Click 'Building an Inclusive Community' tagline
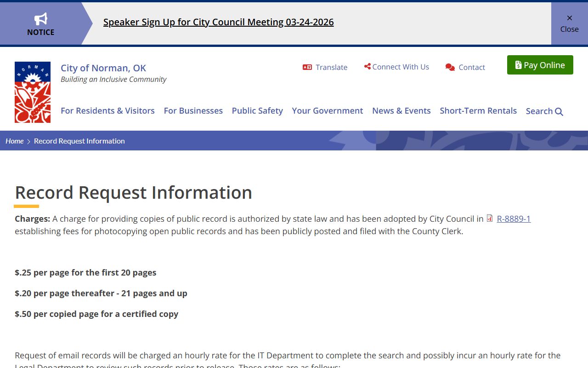The image size is (588, 368). 113,80
